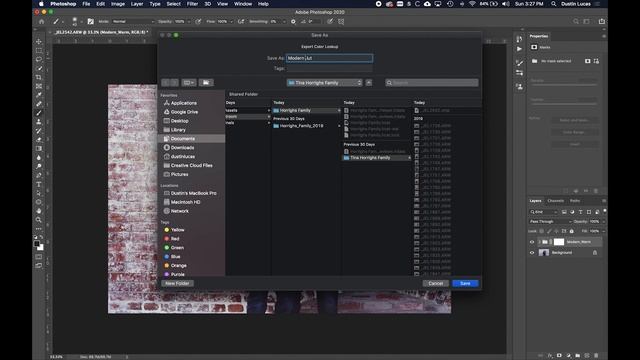Click the Cancel button in dialog
Screen dimensions: 640x360
[x=436, y=283]
